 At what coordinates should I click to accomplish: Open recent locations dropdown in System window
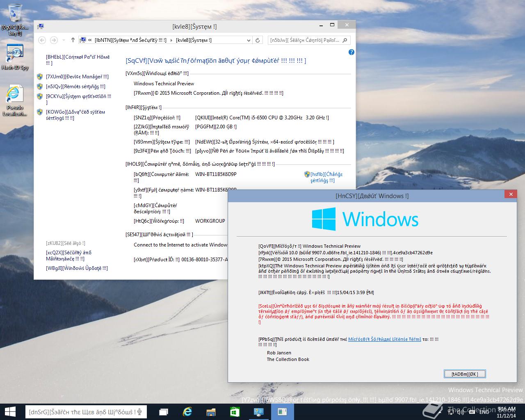[64, 40]
